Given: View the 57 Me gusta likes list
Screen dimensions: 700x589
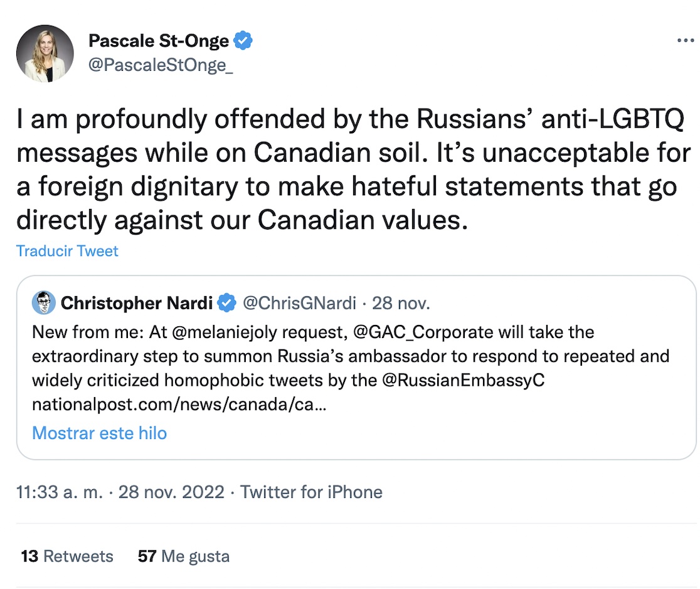Looking at the screenshot, I should (184, 556).
